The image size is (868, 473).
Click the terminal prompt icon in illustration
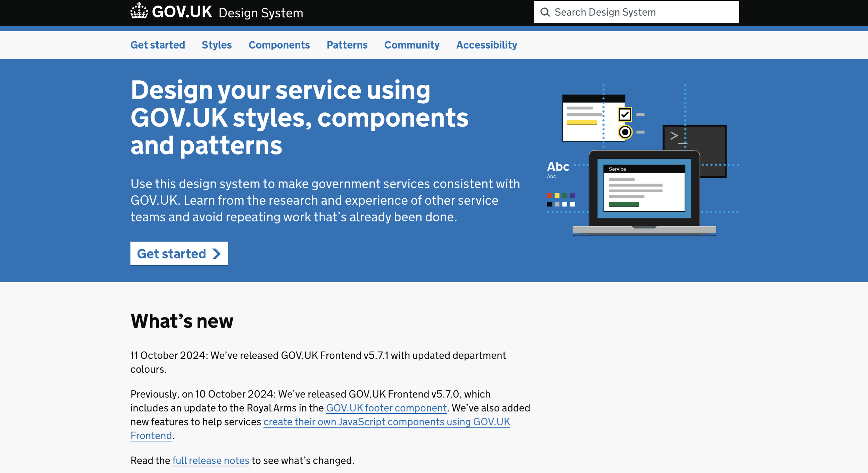674,136
